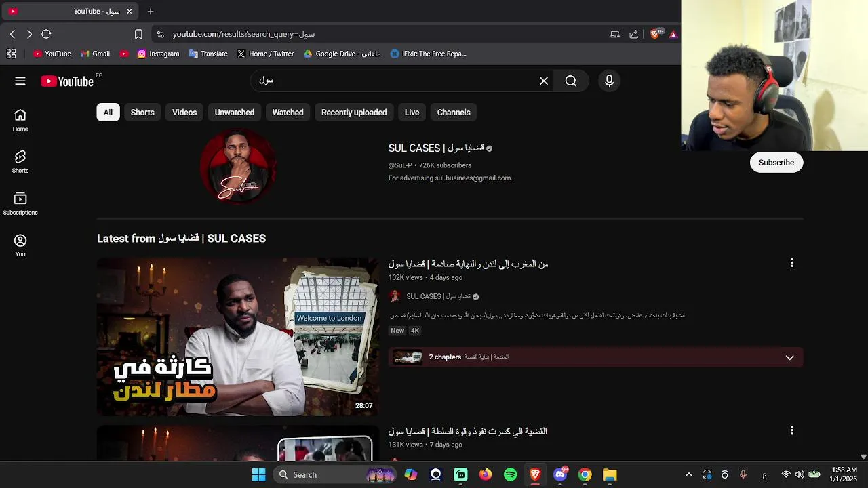Open Firefox from the taskbar
This screenshot has width=868, height=488.
click(x=485, y=474)
